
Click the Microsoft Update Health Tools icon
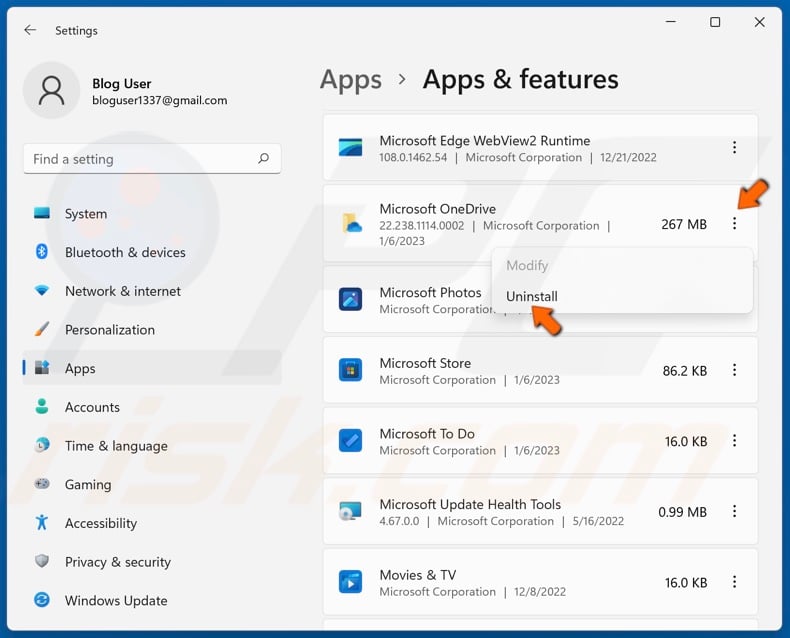coord(350,511)
